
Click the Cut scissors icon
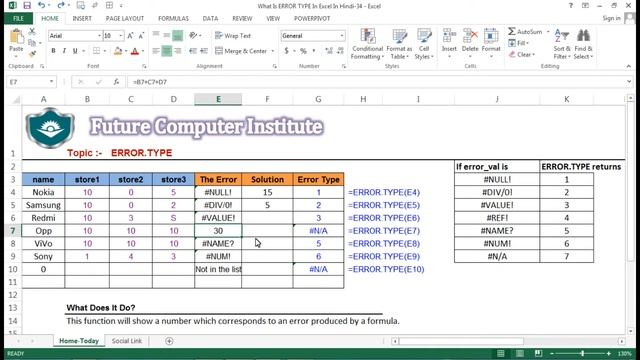32,31
